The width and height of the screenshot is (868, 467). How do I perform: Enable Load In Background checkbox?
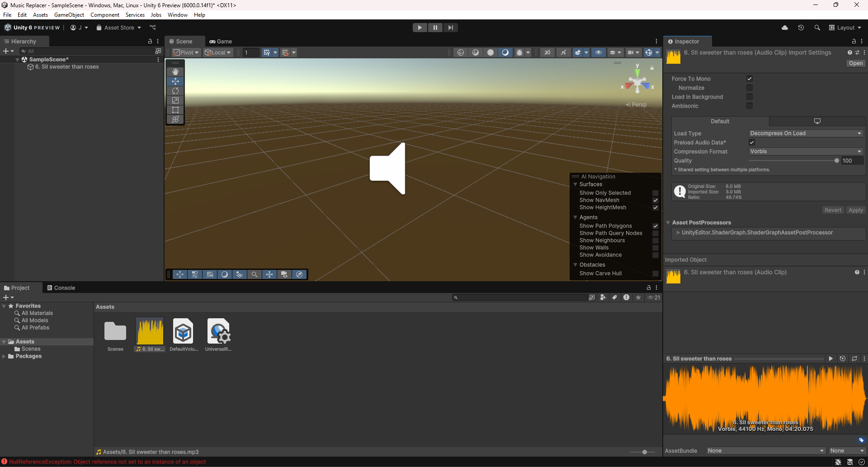point(750,97)
